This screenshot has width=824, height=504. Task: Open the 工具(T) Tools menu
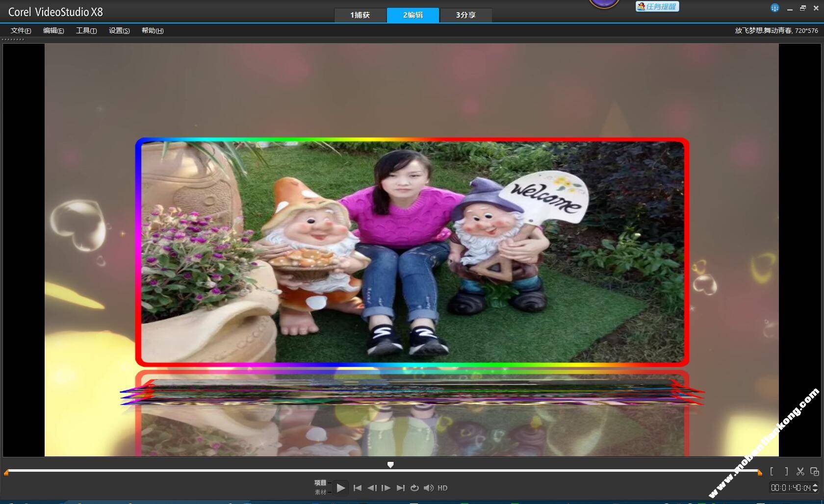tap(86, 30)
